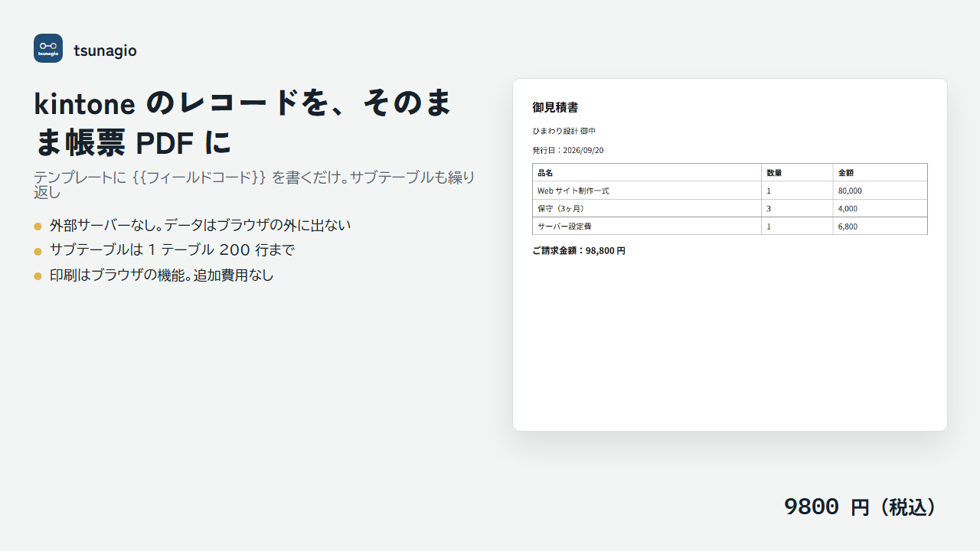Click the 数量 column header
The width and height of the screenshot is (980, 551).
coord(797,172)
